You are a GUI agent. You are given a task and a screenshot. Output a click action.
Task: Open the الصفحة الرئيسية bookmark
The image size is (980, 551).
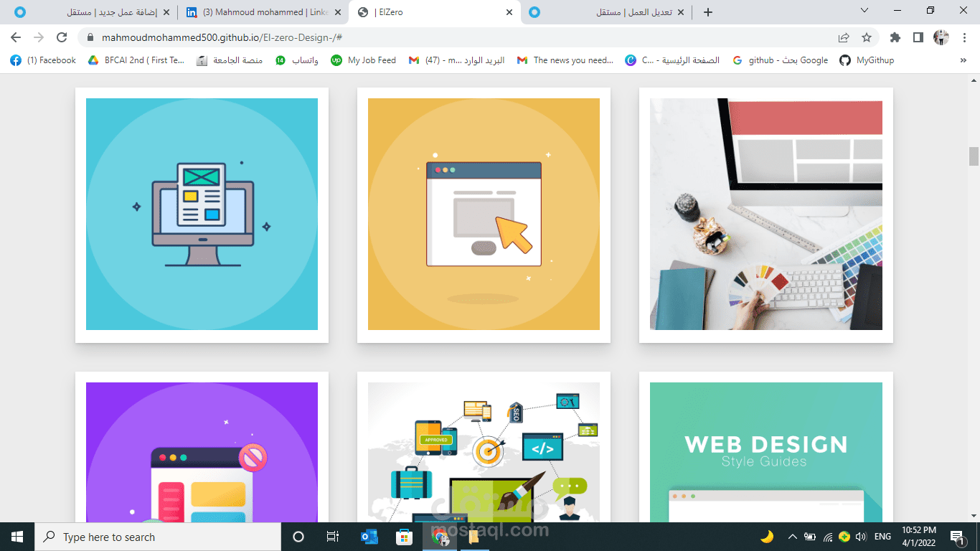point(673,60)
